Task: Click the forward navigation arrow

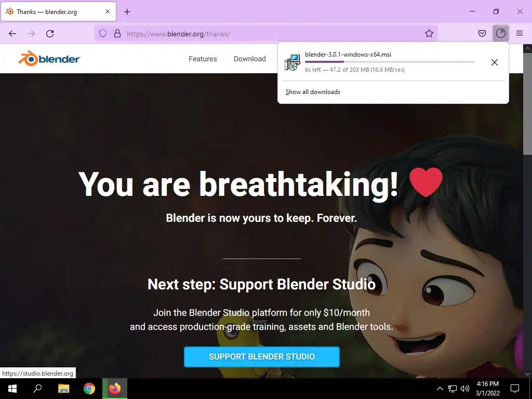Action: 31,34
